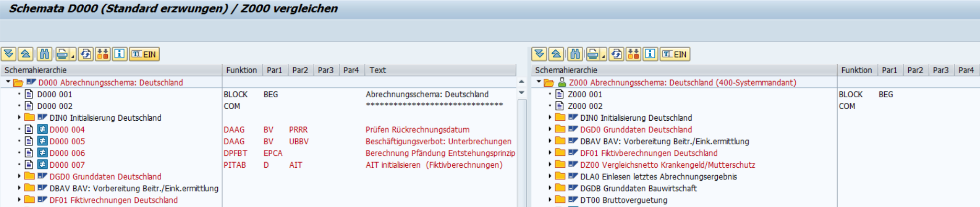This screenshot has height=207, width=980.
Task: Expand DBAV BAV node in D000 tree
Action: [19, 188]
